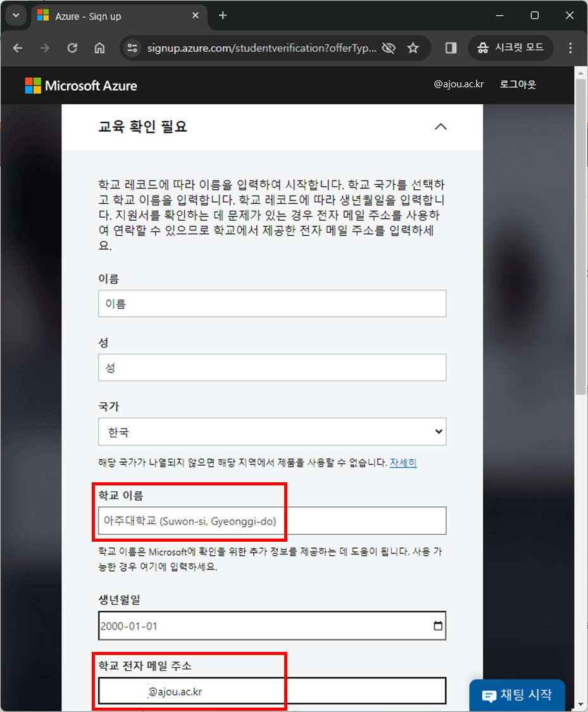Click the 학교 전자 메일 주소 field
The width and height of the screenshot is (588, 712).
pyautogui.click(x=272, y=691)
